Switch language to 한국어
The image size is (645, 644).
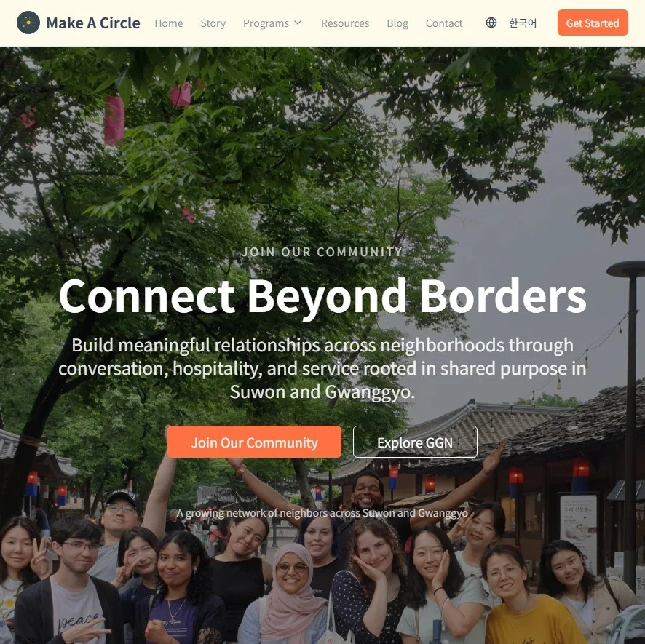pyautogui.click(x=523, y=23)
